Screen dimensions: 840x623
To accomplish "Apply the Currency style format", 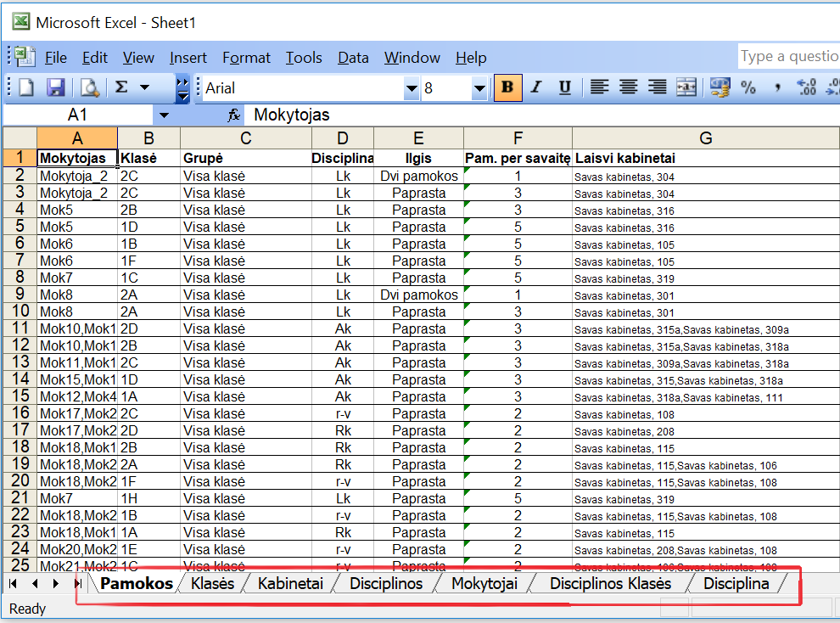I will click(720, 87).
